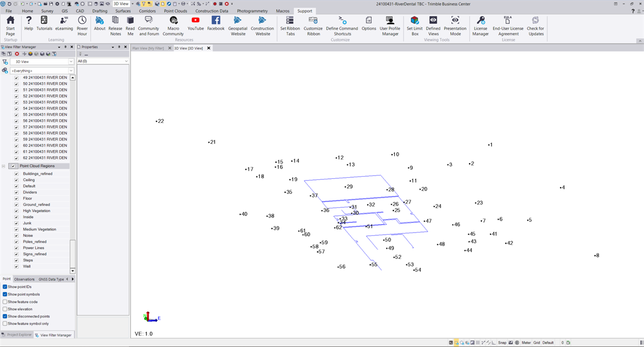Open the Power Hour resource

pyautogui.click(x=82, y=26)
